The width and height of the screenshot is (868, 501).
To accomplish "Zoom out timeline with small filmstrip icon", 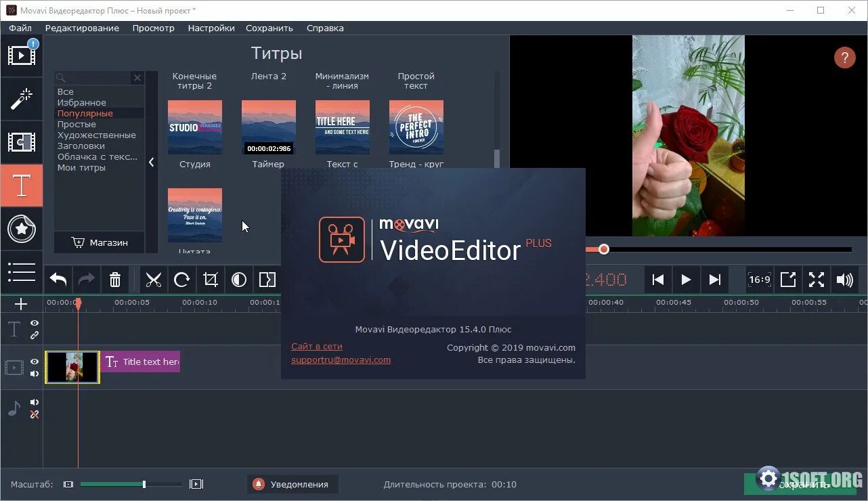I will click(68, 484).
